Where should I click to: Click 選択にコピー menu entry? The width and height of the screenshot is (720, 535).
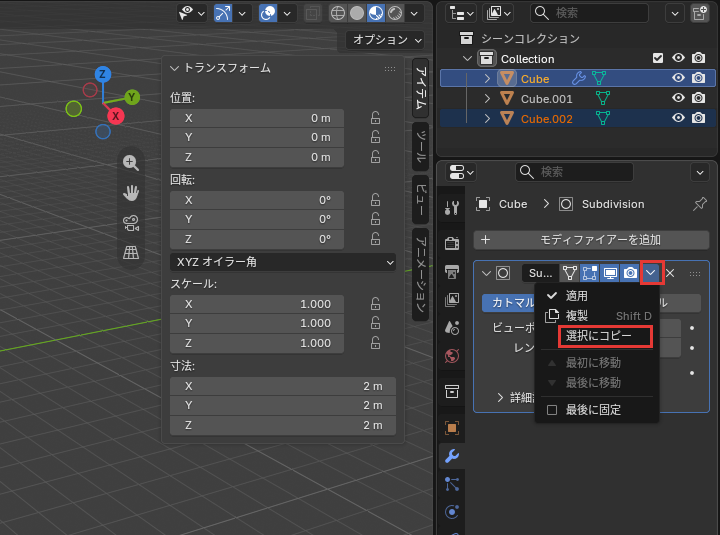click(x=599, y=336)
